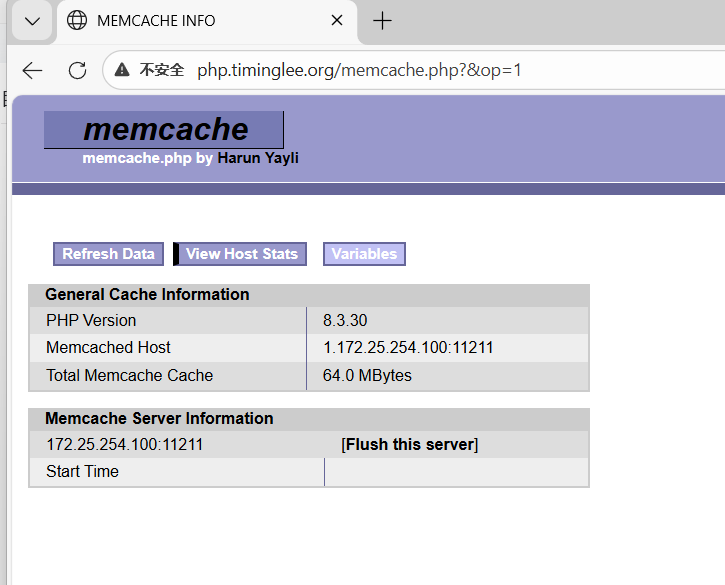
Task: Click the Start Time label
Action: (82, 471)
